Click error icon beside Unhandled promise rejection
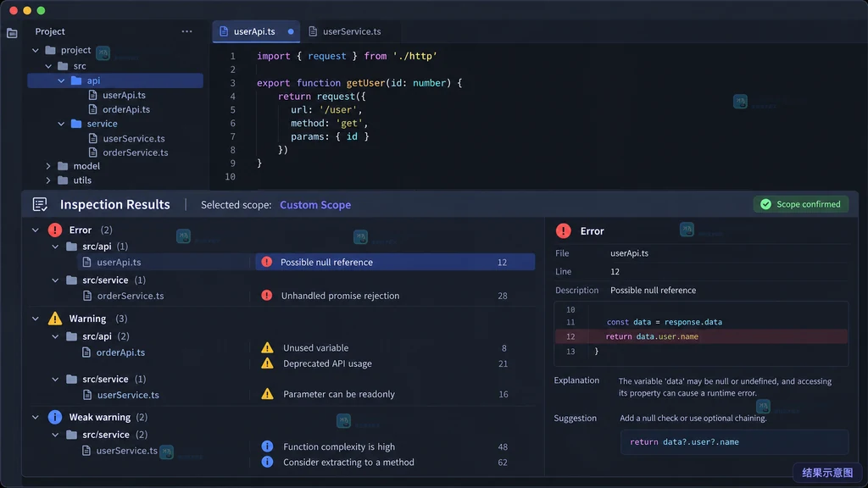 pos(267,296)
